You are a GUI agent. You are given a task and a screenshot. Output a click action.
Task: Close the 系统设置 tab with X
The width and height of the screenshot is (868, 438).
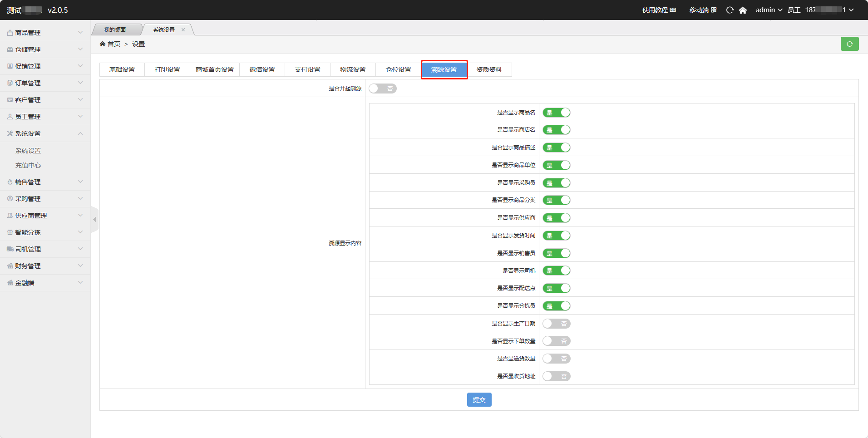(x=183, y=30)
